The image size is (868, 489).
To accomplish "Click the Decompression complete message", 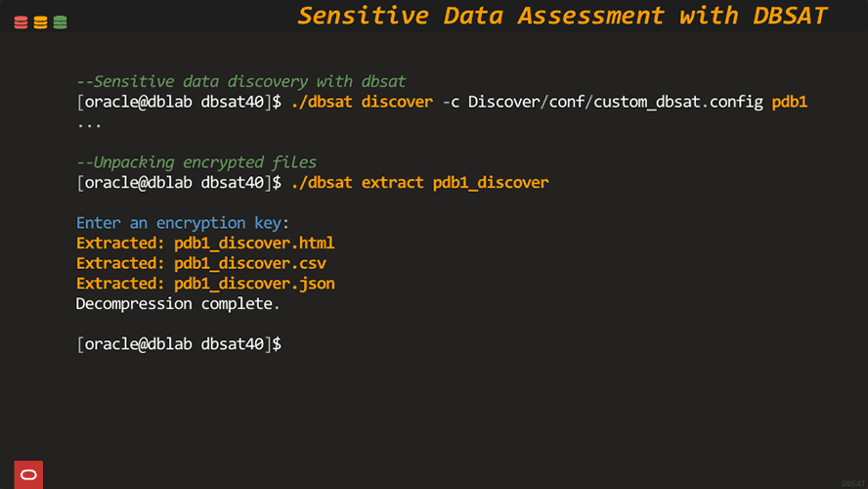I will [178, 304].
